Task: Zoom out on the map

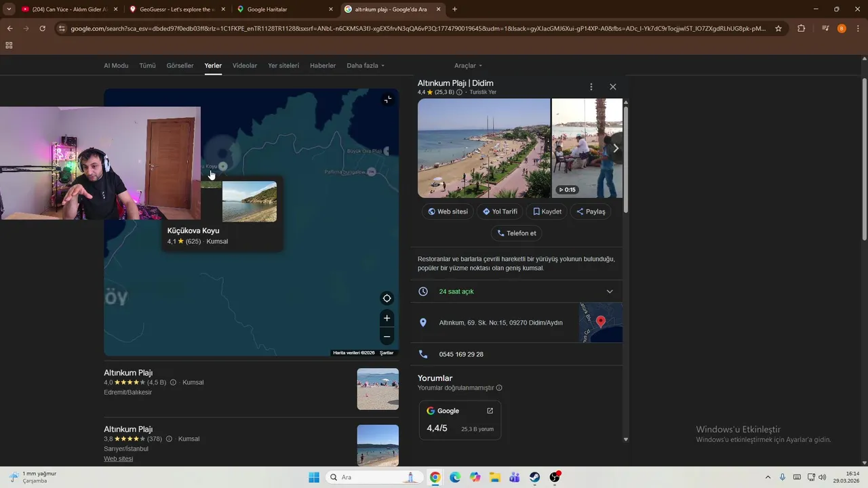Action: tap(387, 336)
